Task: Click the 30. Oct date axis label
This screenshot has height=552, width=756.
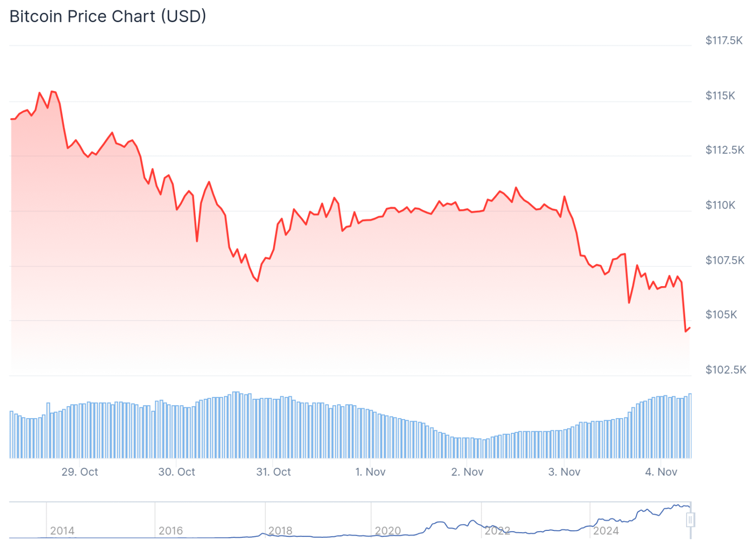Action: click(177, 472)
